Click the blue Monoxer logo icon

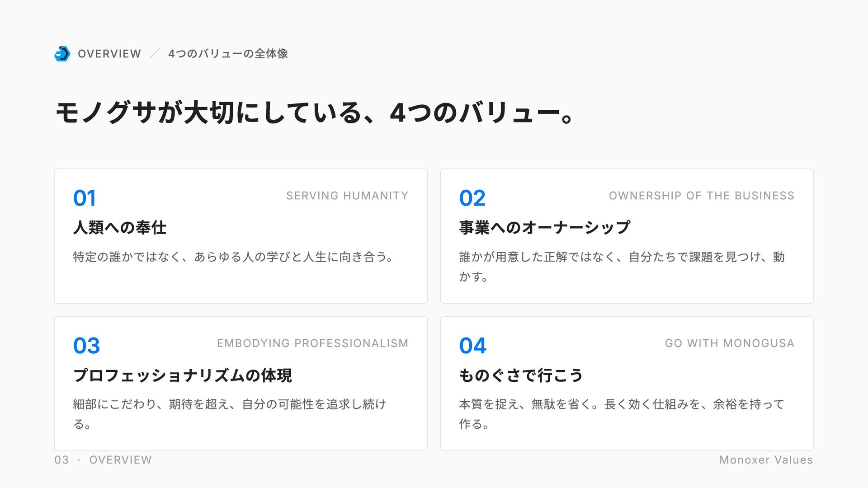pos(62,54)
